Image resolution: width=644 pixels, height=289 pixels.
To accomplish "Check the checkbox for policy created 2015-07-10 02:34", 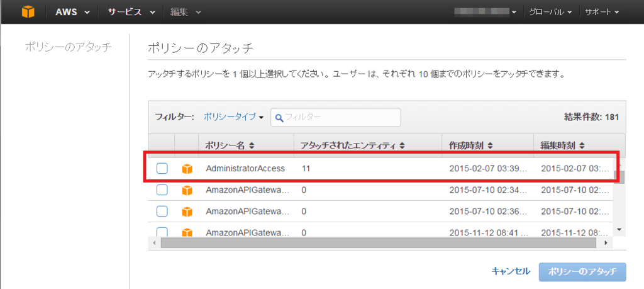I will [x=162, y=190].
